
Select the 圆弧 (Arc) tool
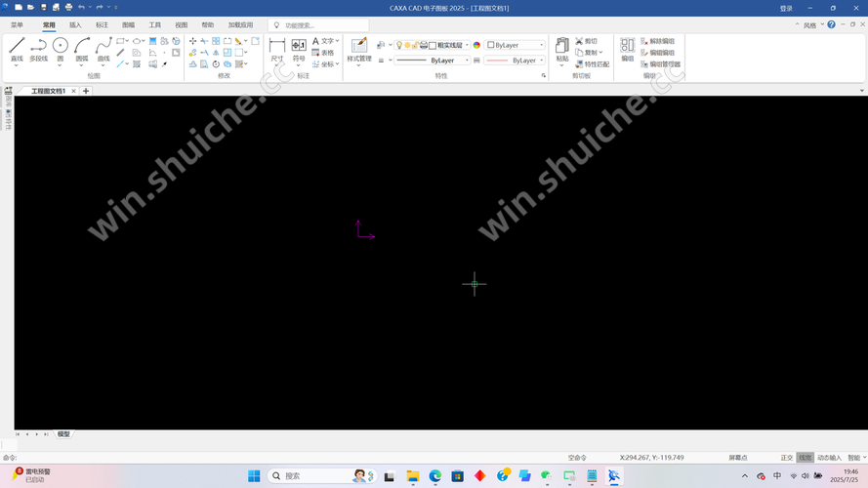coord(82,49)
